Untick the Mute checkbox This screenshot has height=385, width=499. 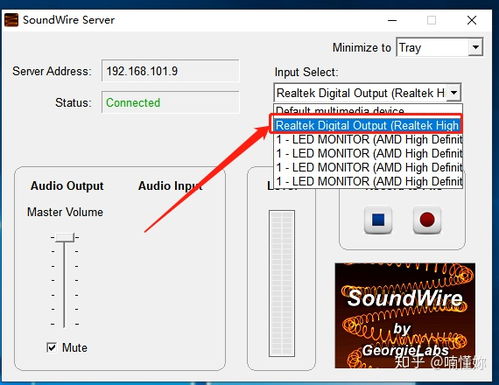[x=51, y=348]
